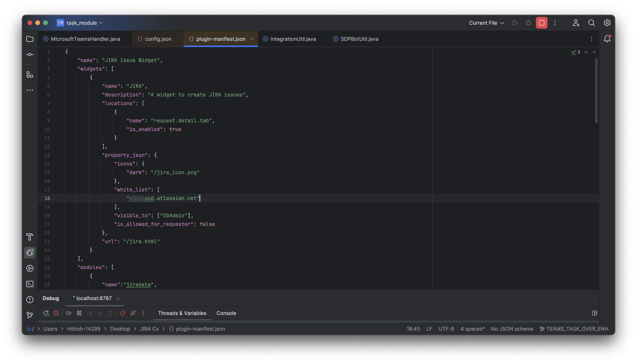Click No JSON schema in status bar

point(512,329)
